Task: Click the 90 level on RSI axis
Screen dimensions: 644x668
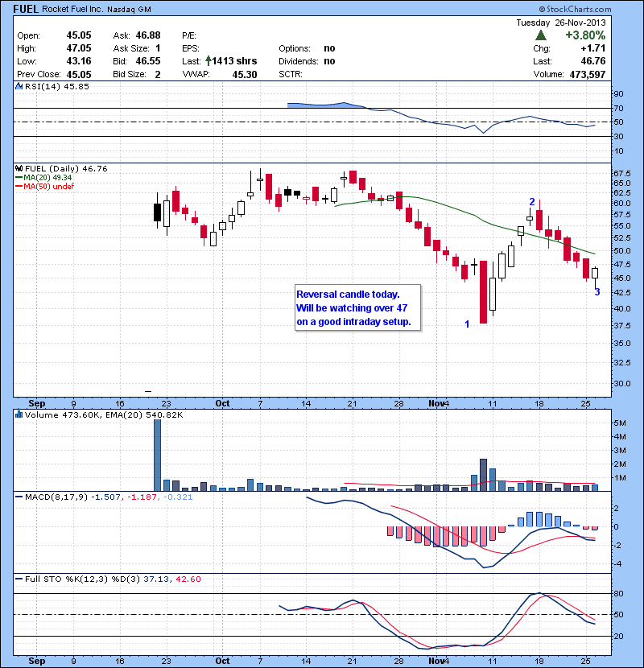Action: [618, 93]
